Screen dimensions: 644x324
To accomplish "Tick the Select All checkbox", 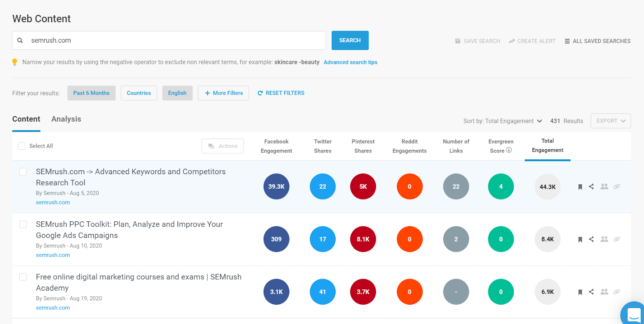I will (x=22, y=146).
